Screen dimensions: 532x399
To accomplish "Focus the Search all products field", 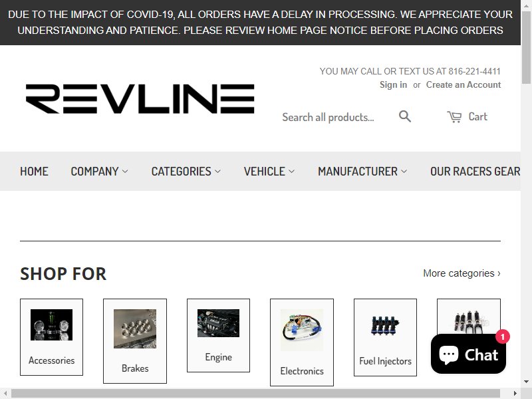I will (x=336, y=117).
